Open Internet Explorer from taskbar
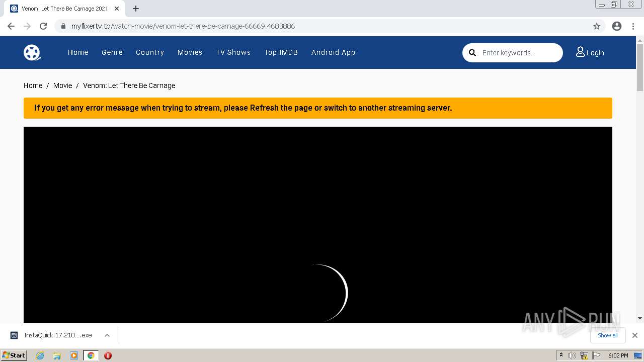644x362 pixels. 40,355
